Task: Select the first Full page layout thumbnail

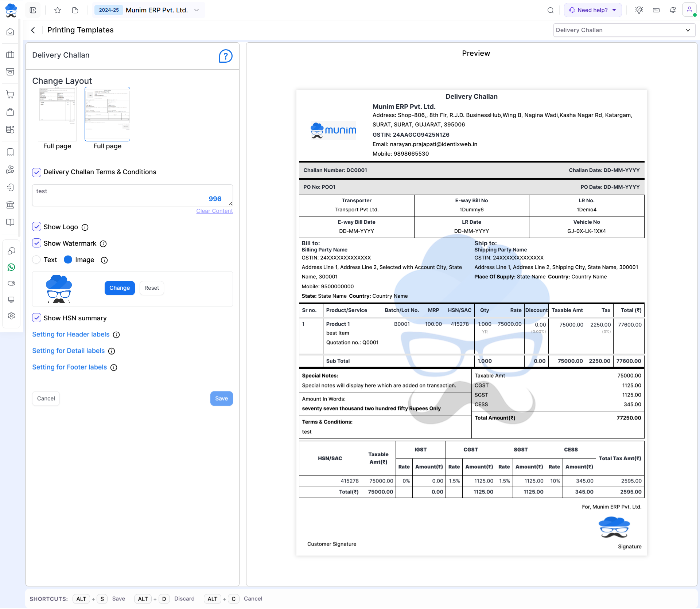Action: 57,114
